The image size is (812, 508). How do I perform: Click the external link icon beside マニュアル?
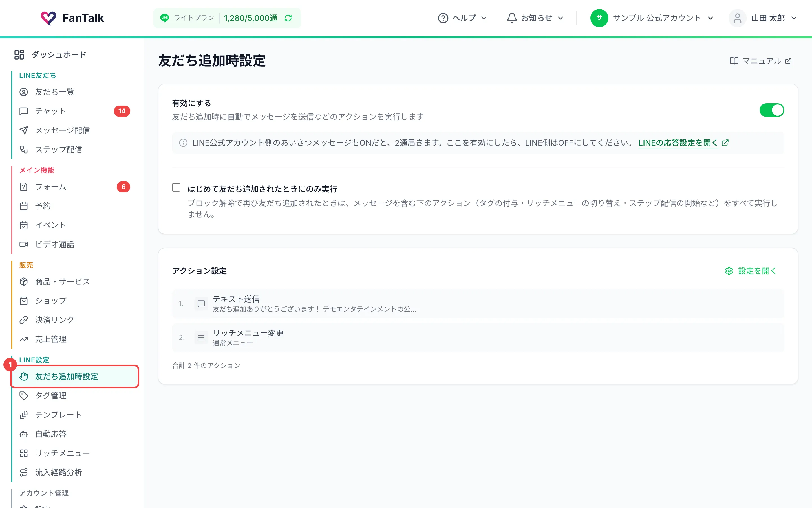tap(788, 61)
